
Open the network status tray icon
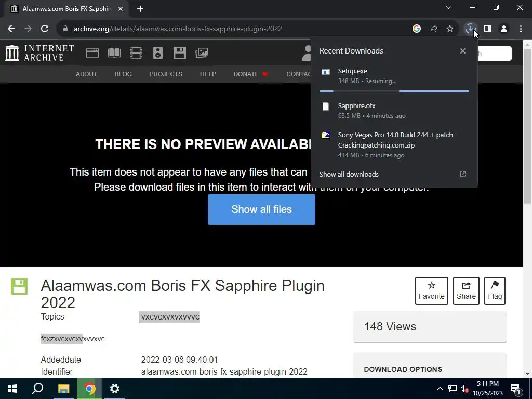[x=453, y=389]
